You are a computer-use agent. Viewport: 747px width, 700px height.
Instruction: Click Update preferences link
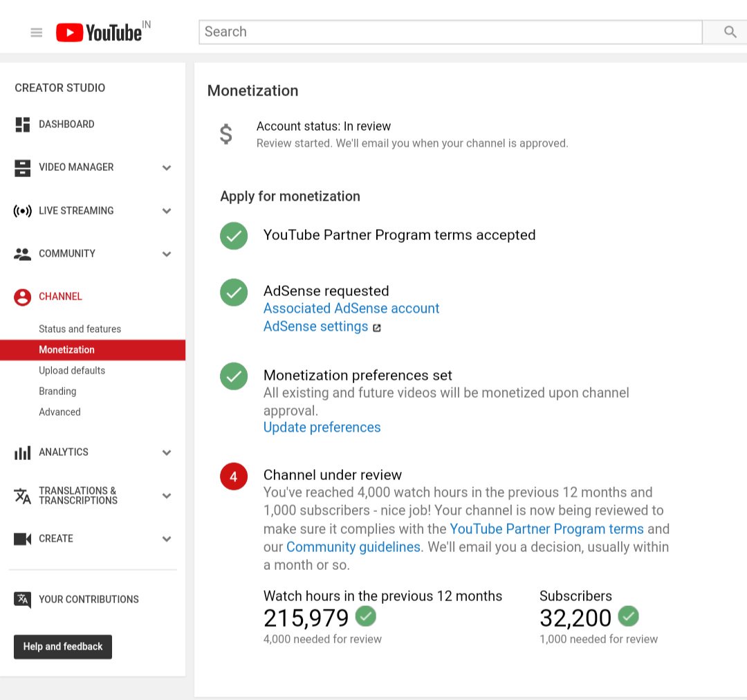322,427
